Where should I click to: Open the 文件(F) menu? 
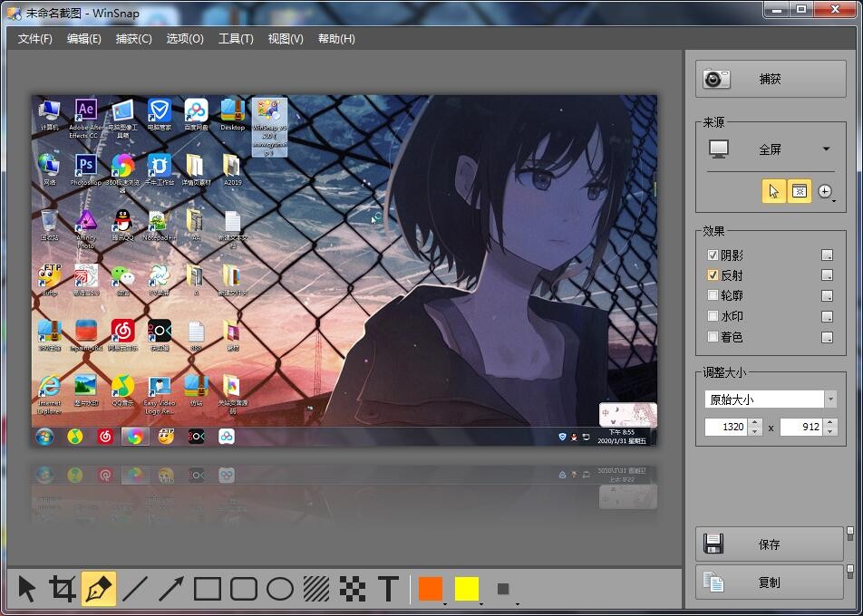pos(35,39)
